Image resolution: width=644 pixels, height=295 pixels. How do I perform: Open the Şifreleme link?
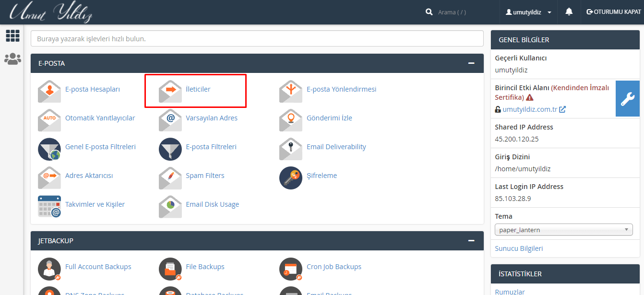[x=322, y=176]
